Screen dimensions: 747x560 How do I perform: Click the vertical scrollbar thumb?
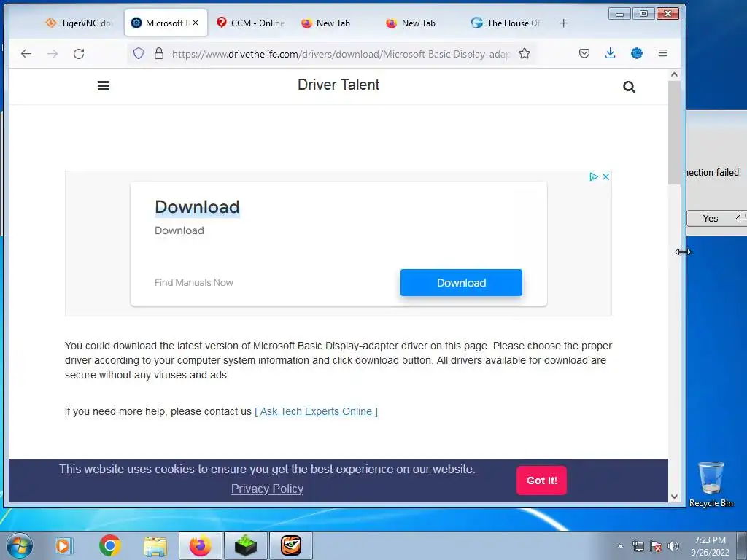674,133
